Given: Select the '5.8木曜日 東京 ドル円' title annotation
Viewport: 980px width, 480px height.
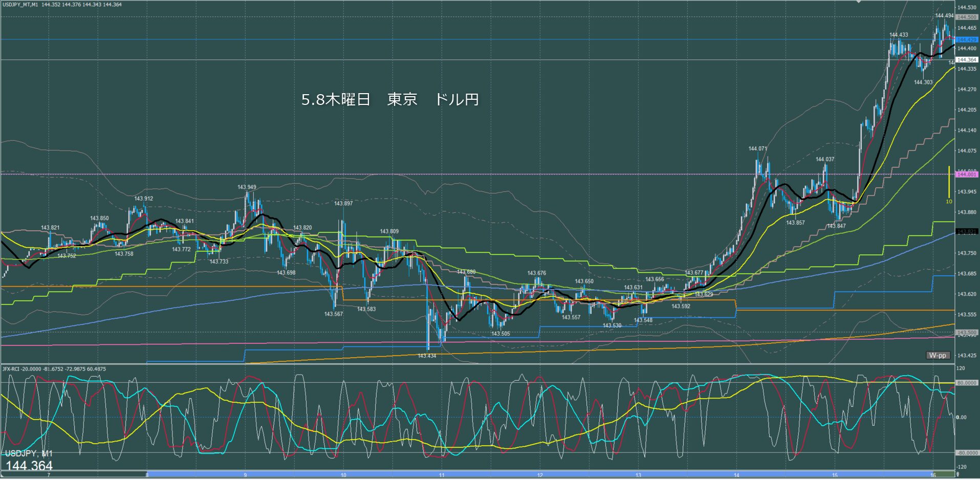Looking at the screenshot, I should [x=390, y=99].
